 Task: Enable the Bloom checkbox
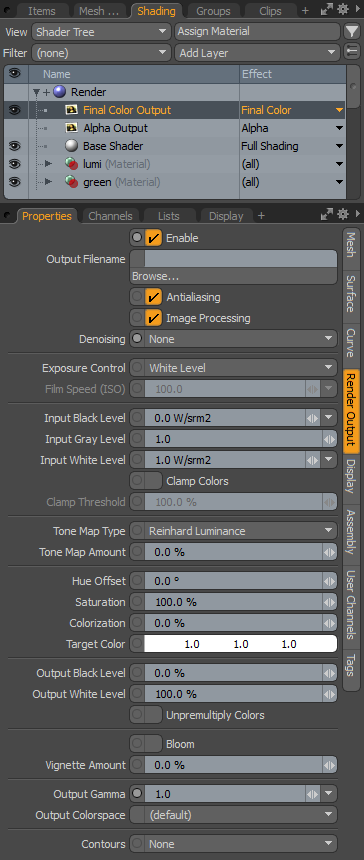tap(154, 744)
